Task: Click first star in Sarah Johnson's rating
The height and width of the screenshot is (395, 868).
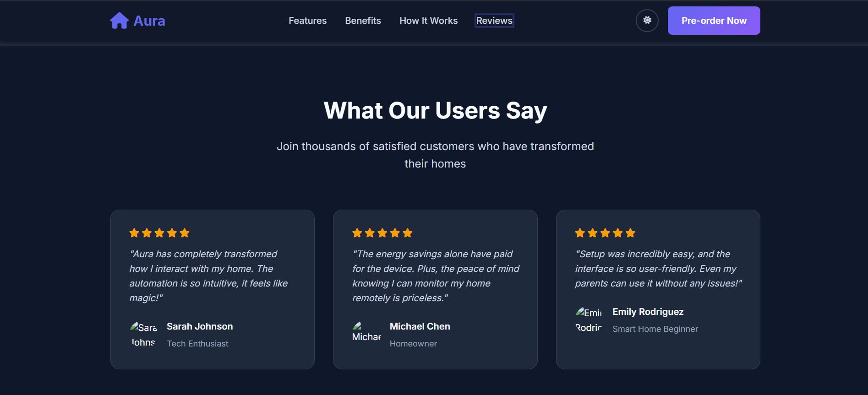Action: click(134, 233)
